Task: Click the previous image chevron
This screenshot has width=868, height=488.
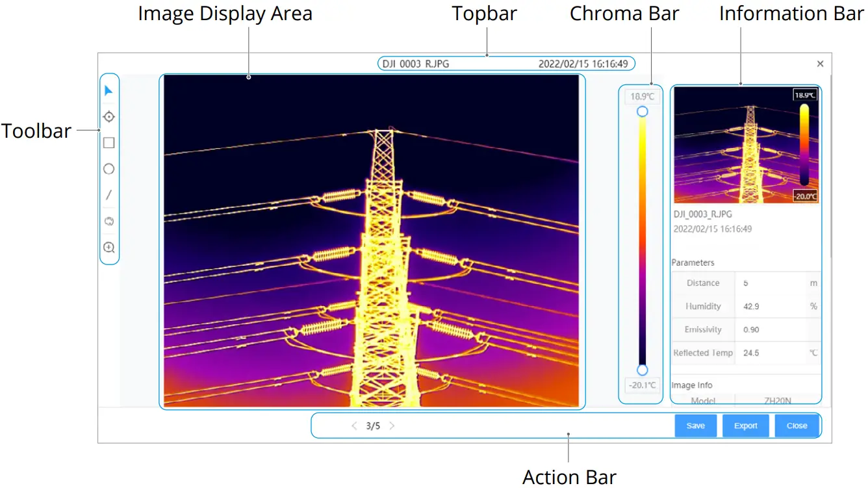Action: 353,426
